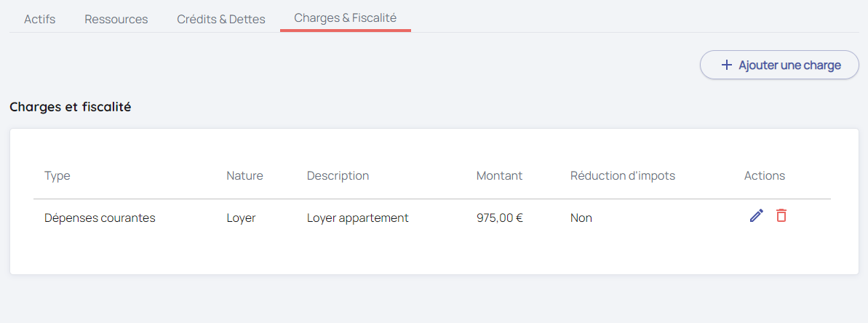Click the Loyer nature cell
Image resolution: width=868 pixels, height=323 pixels.
241,218
